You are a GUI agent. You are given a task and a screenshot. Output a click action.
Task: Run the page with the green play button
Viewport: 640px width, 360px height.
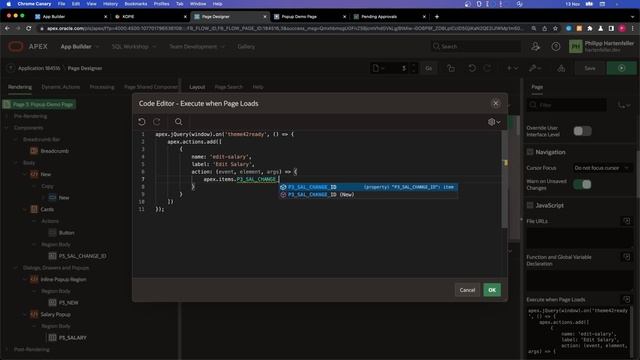tap(621, 68)
